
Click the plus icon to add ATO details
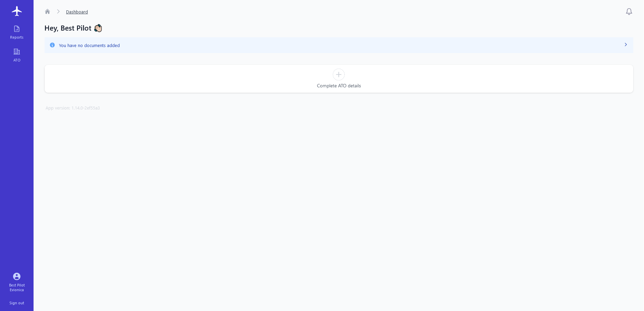339,75
